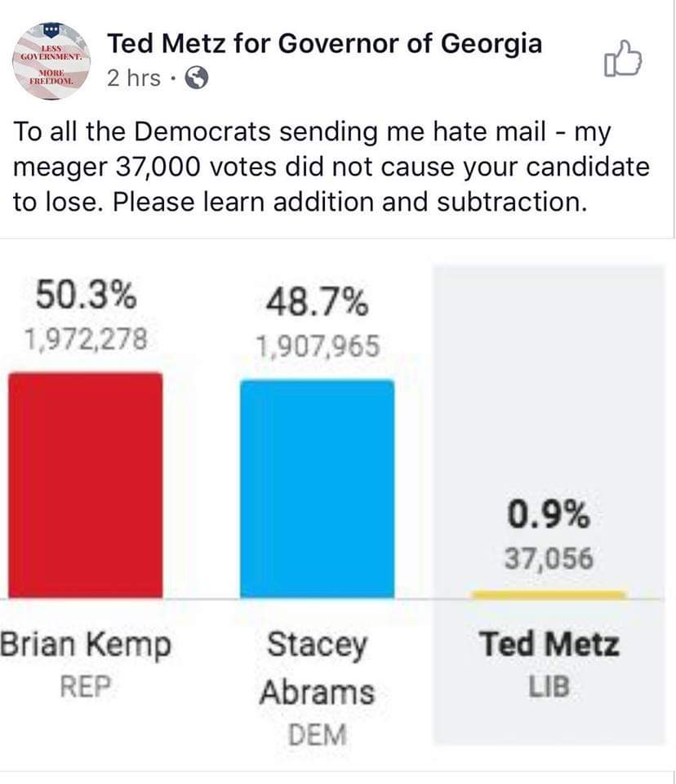Click the 2 hrs post timestamp
The height and width of the screenshot is (784, 676).
tap(134, 78)
